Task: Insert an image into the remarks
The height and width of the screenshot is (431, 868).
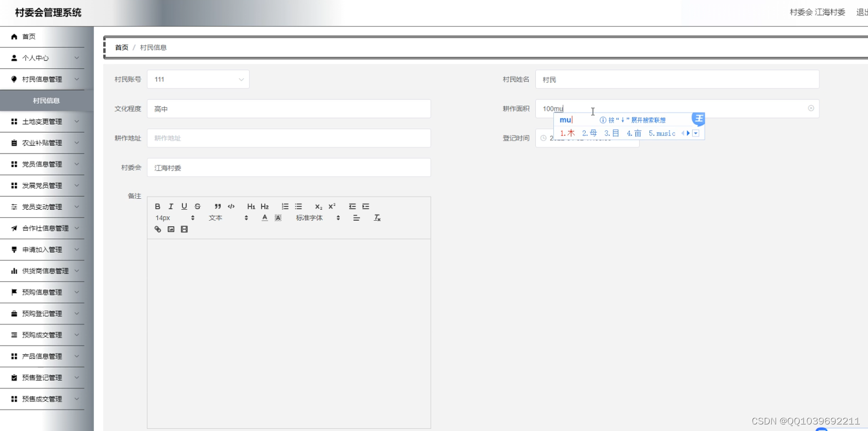Action: point(171,229)
